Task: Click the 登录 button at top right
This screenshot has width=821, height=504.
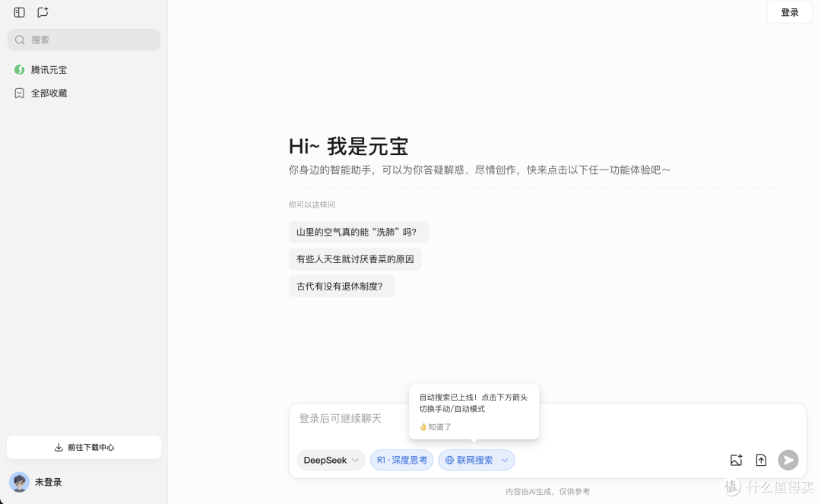Action: (790, 13)
